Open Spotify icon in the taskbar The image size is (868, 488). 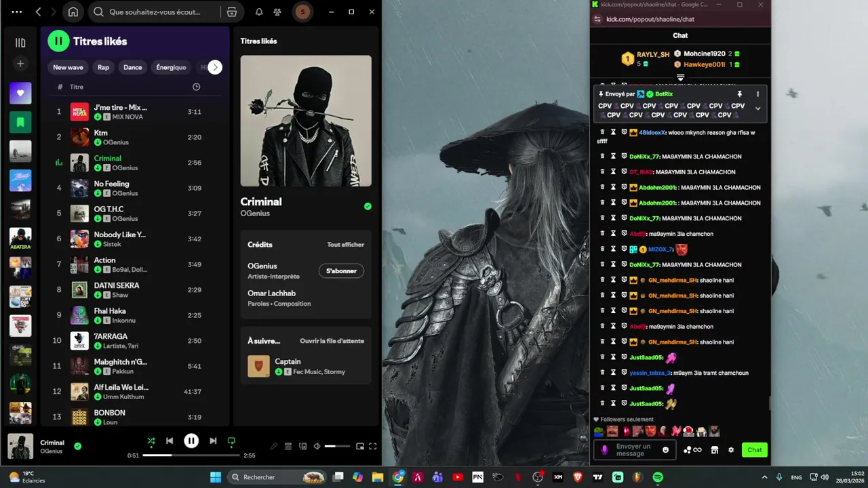657,477
